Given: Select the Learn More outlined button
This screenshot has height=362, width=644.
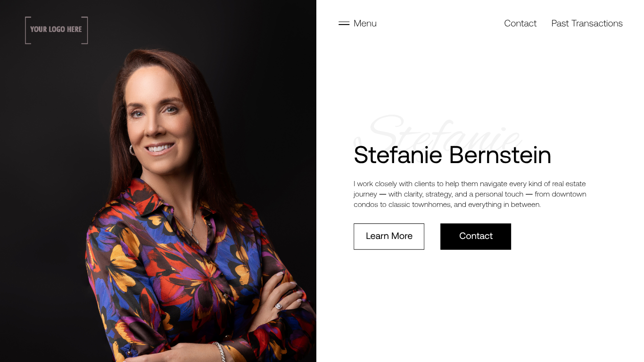Looking at the screenshot, I should (x=389, y=236).
